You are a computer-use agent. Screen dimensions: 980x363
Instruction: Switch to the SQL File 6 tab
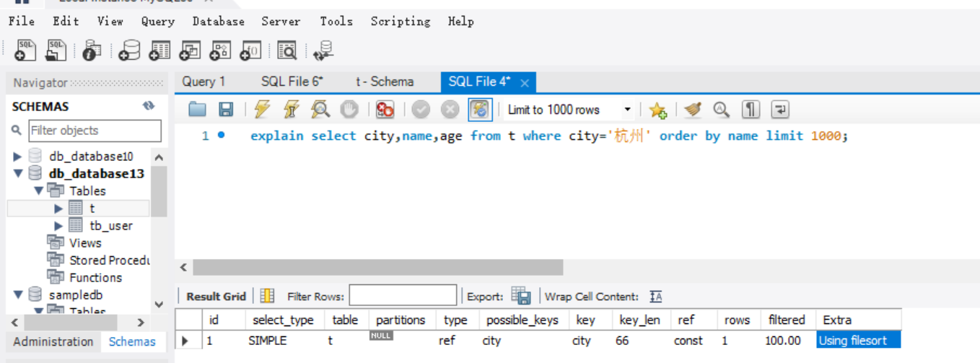click(x=292, y=82)
